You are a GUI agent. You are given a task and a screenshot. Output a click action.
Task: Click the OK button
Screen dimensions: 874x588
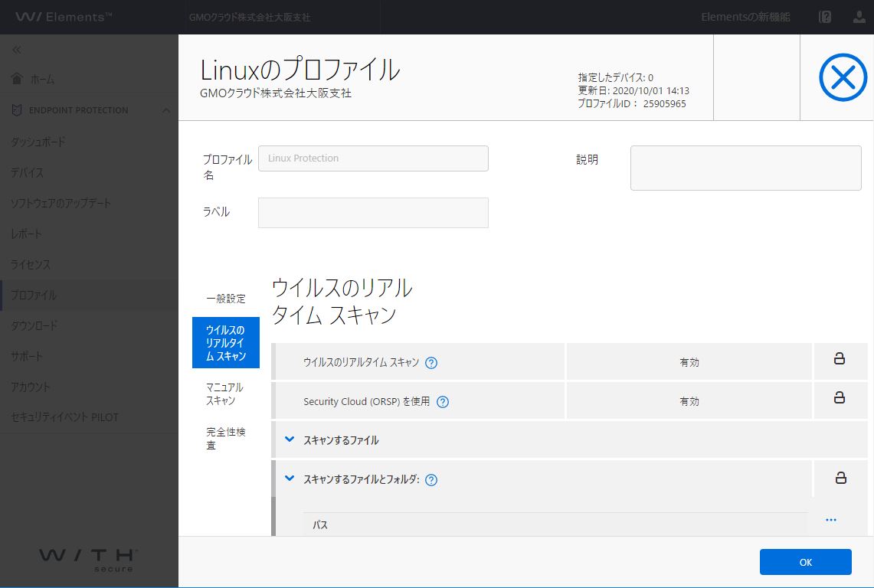pyautogui.click(x=805, y=562)
